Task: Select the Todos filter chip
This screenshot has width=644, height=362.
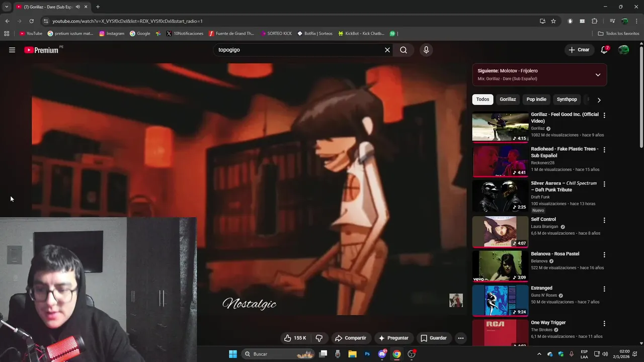Action: pyautogui.click(x=482, y=99)
